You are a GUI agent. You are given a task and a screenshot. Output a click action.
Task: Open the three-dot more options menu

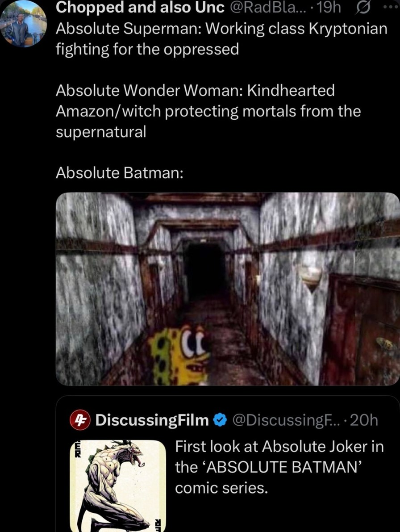point(393,7)
